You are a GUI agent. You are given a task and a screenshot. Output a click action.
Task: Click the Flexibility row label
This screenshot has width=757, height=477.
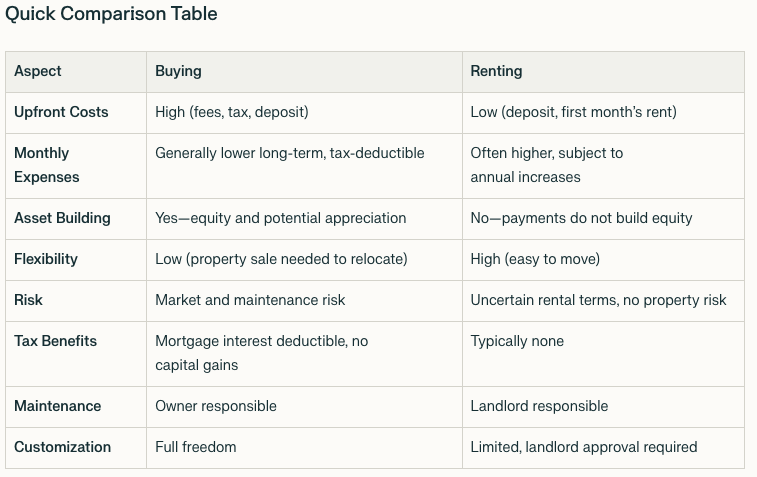pos(46,259)
